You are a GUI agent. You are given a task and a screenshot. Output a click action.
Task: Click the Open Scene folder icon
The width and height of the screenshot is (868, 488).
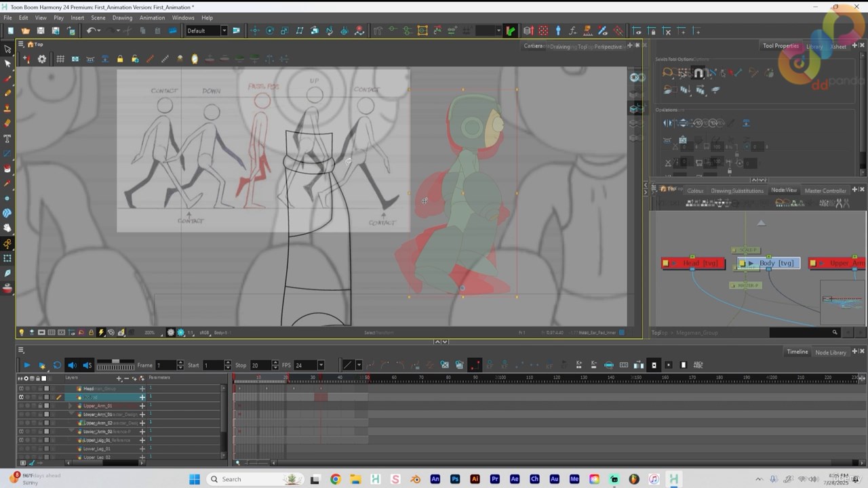[25, 30]
